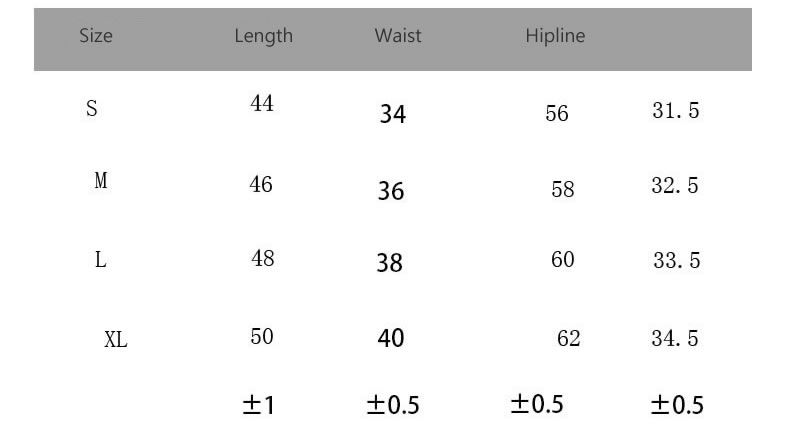Click the ±0.5 tolerance under Waist
Screen dimensions: 800x431
[x=393, y=405]
